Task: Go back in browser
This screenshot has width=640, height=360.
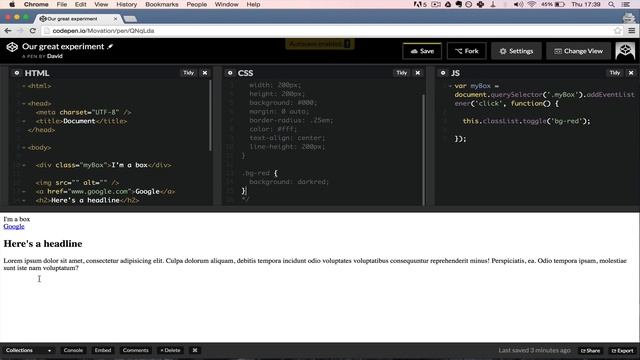Action: coord(8,31)
